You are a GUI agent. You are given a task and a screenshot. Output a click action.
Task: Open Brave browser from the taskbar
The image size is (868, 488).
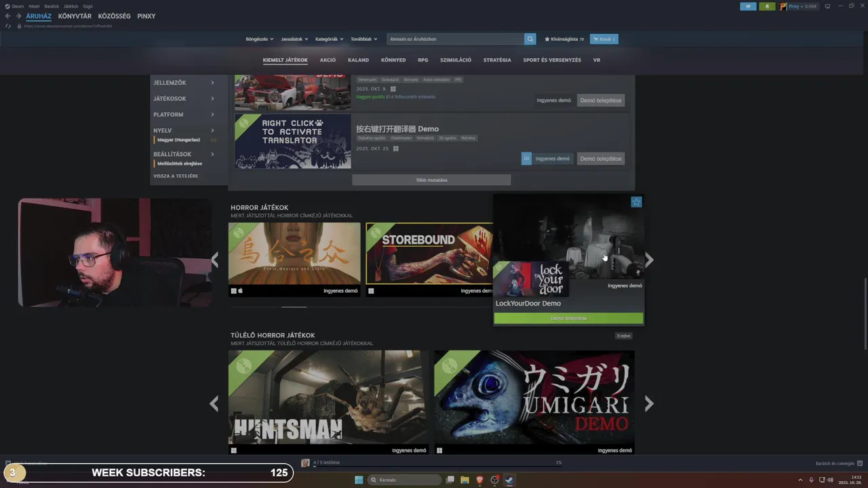click(480, 480)
